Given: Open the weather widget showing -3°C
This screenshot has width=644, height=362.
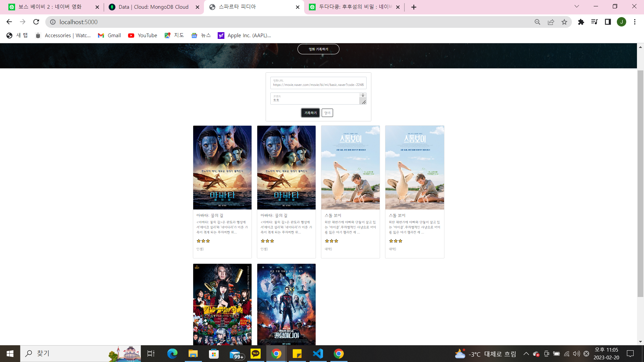Looking at the screenshot, I should 485,354.
